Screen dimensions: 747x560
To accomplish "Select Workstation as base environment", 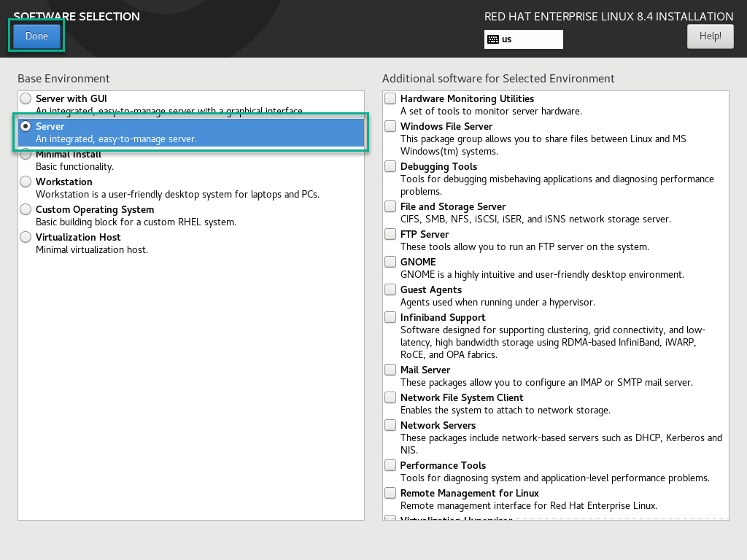I will click(26, 182).
